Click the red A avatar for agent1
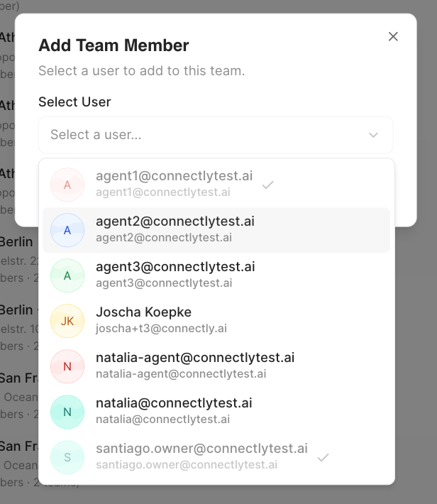Screen dimensions: 437x504 [x=67, y=185]
